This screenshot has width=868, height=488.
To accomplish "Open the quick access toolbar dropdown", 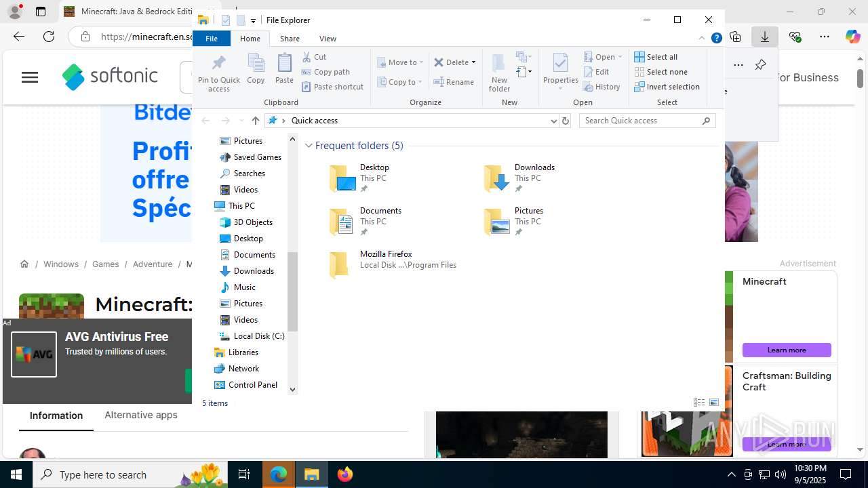I will click(253, 21).
